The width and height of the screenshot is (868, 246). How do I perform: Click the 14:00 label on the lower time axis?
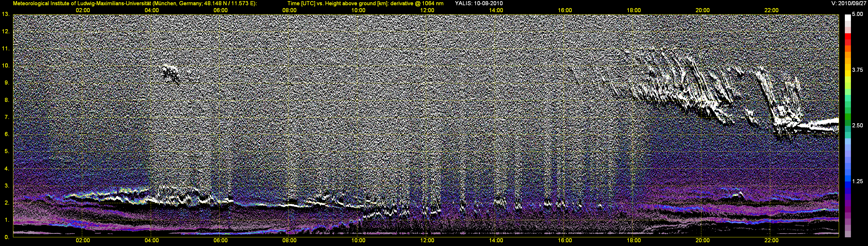496,240
